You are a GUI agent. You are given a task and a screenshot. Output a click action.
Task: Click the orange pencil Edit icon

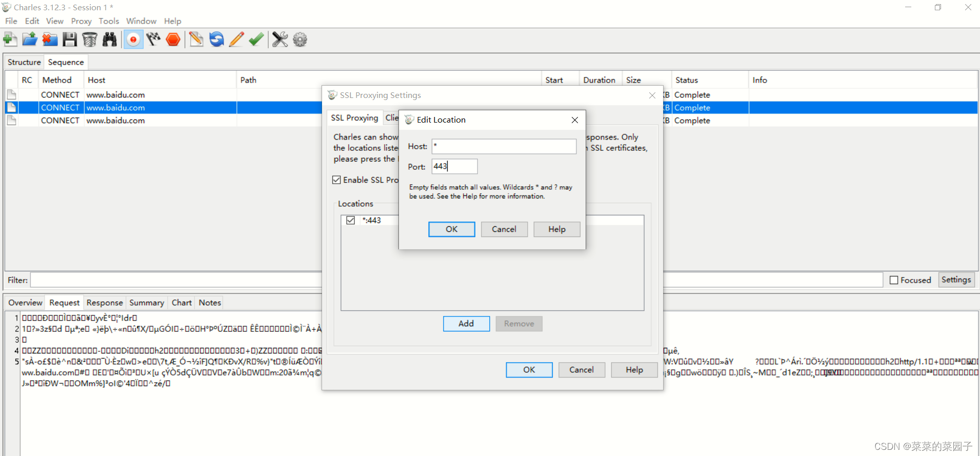click(236, 39)
